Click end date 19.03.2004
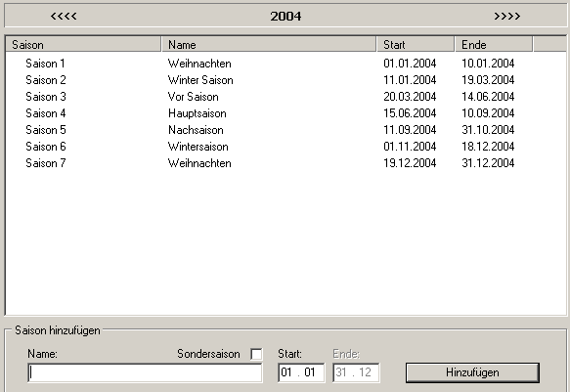Screen dimensions: 570x392 [x=488, y=80]
